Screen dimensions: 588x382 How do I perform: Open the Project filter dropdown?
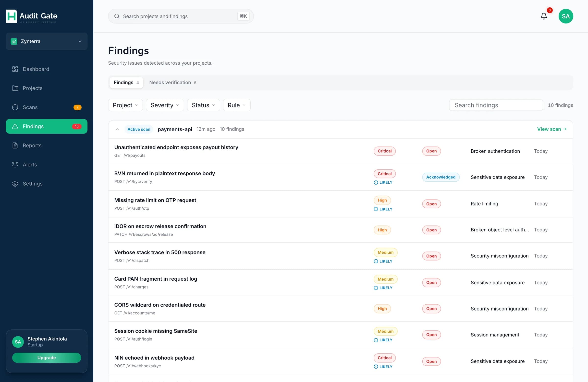pyautogui.click(x=125, y=105)
